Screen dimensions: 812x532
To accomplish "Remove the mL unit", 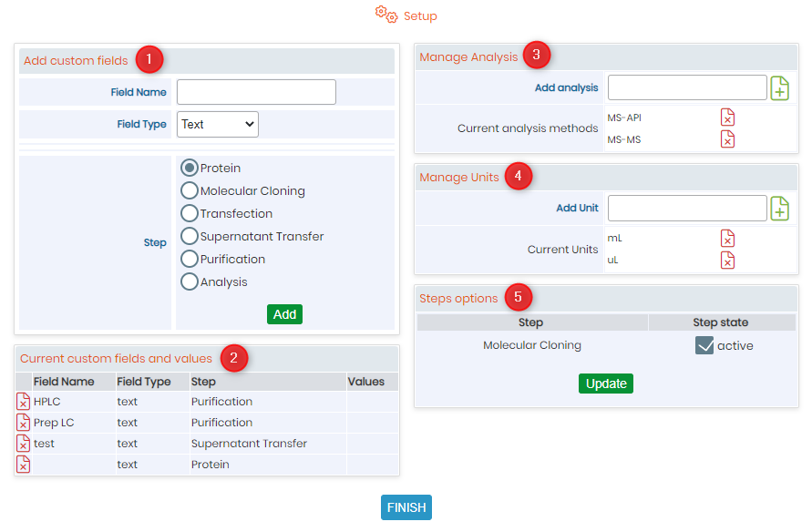I will tap(727, 238).
